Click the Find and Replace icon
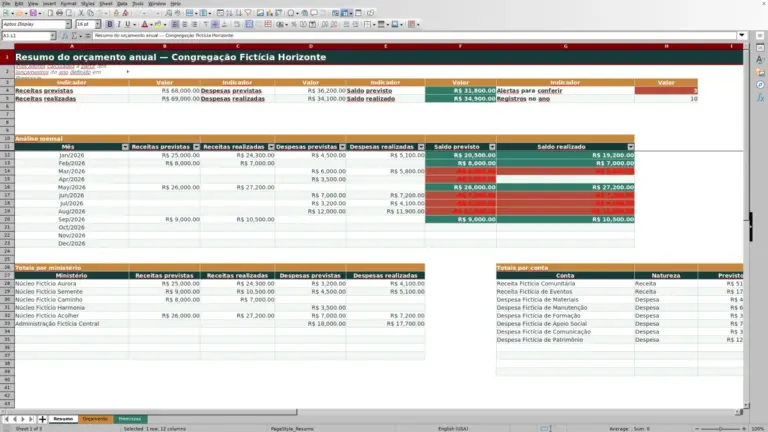 click(x=168, y=13)
